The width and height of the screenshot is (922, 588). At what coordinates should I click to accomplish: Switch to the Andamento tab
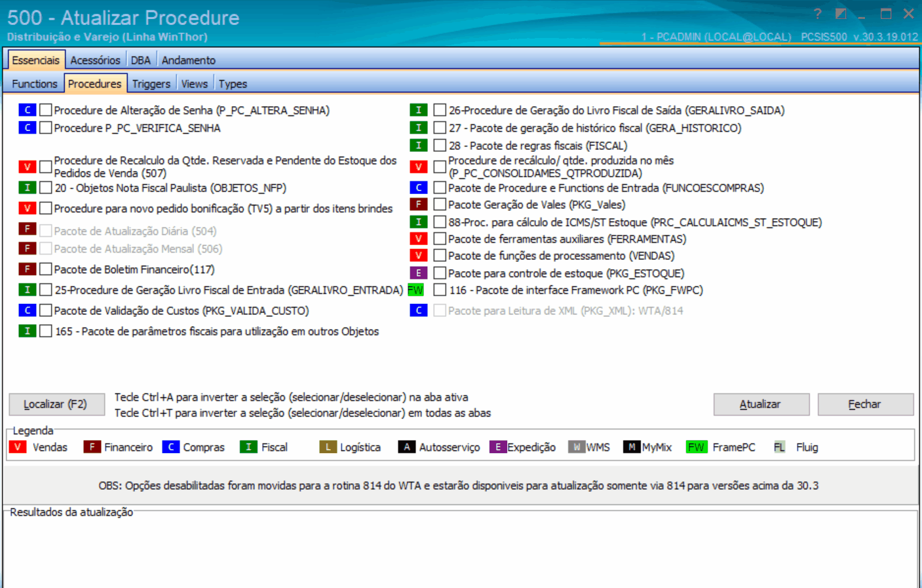tap(189, 60)
